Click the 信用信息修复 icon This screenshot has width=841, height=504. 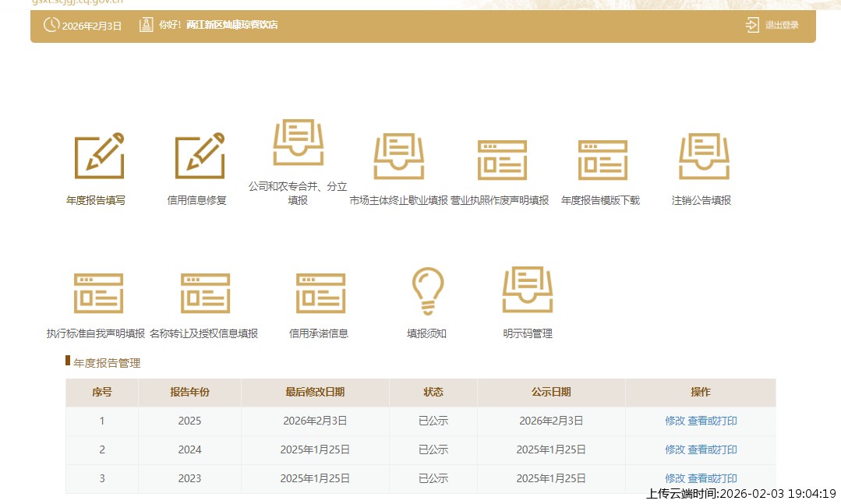[200, 156]
